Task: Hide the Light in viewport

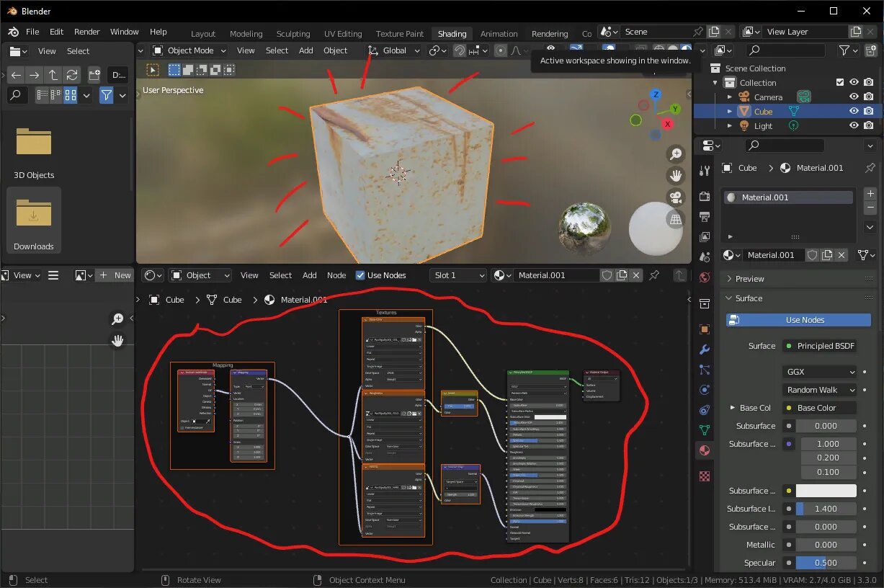Action: (x=854, y=125)
